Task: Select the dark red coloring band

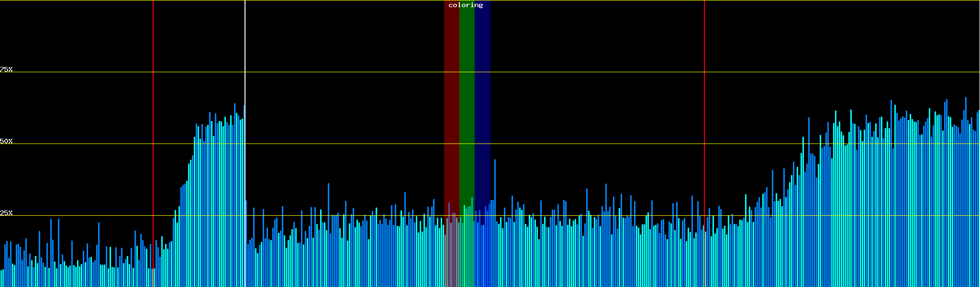Action: tap(451, 96)
